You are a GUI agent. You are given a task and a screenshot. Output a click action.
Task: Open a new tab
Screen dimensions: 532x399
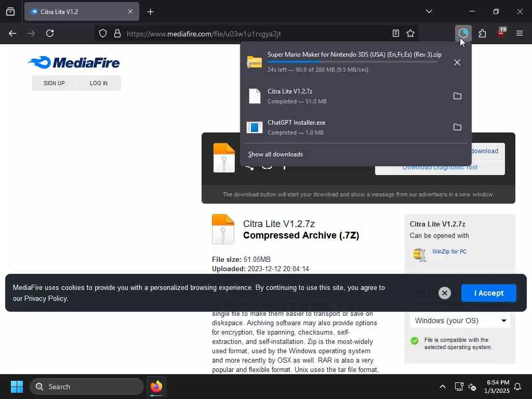coord(151,12)
